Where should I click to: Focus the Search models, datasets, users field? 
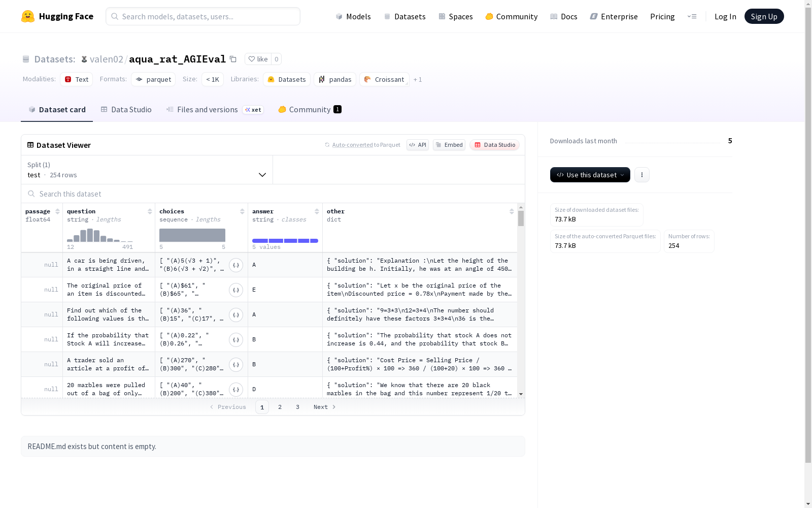tap(203, 16)
